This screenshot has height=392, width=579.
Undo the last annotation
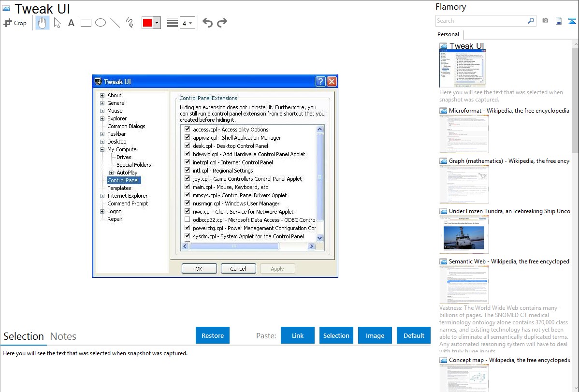(207, 23)
